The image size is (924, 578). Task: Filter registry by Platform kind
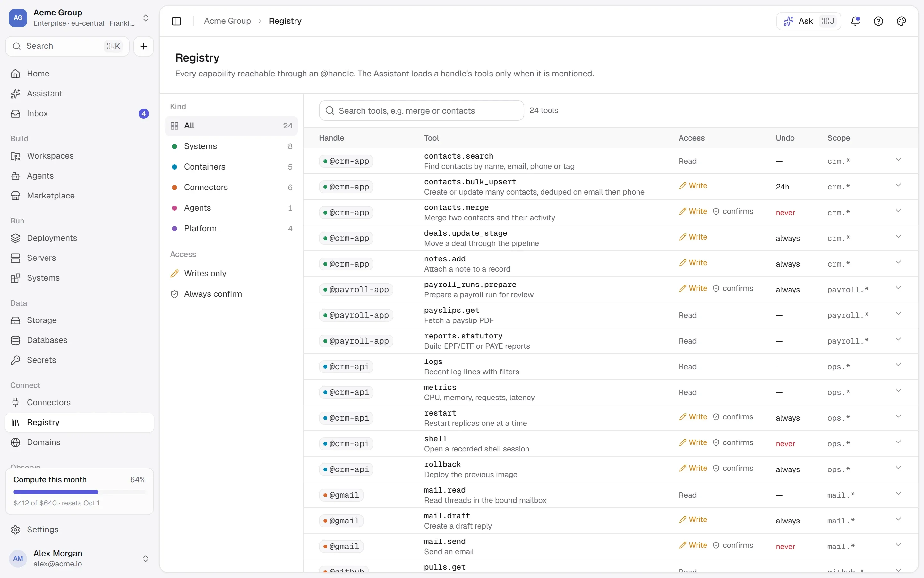(231, 228)
